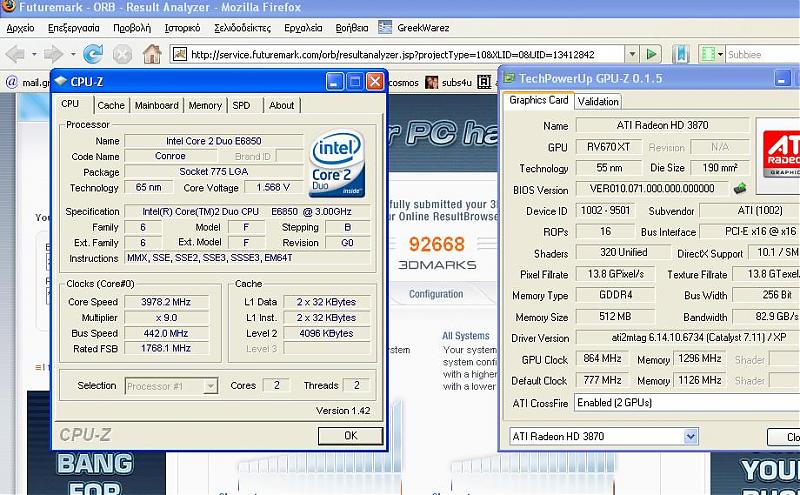800x495 pixels.
Task: Click the Intel Core 2 Duo logo
Action: point(337,163)
